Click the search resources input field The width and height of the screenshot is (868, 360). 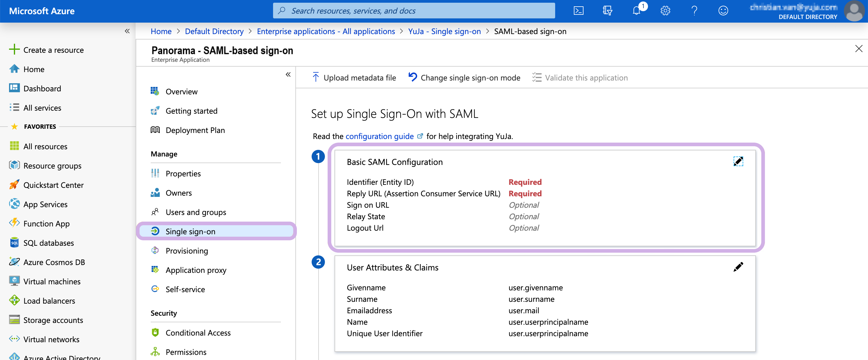pyautogui.click(x=414, y=11)
